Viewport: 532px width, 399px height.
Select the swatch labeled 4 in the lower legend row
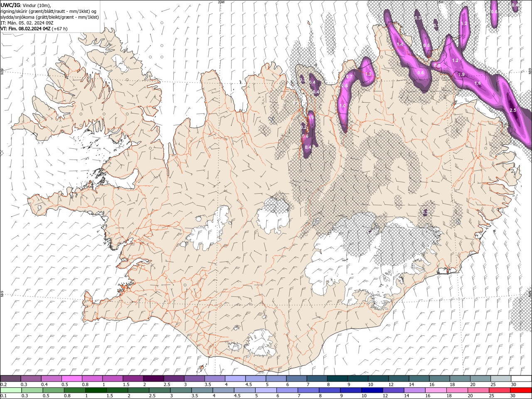pyautogui.click(x=223, y=390)
